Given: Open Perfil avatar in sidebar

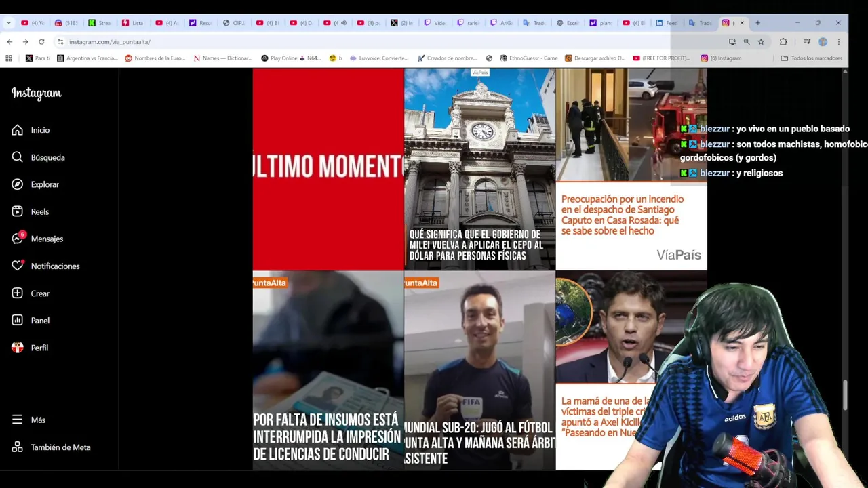Looking at the screenshot, I should click(30, 348).
